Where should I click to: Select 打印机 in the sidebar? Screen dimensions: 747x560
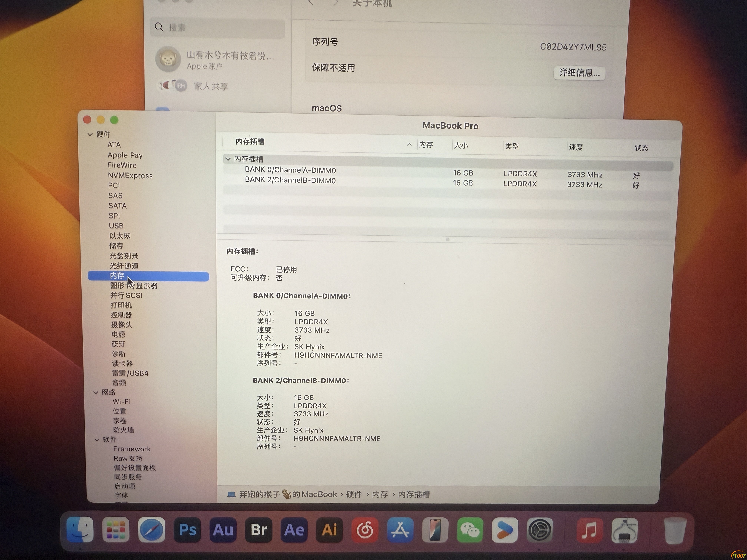(121, 305)
